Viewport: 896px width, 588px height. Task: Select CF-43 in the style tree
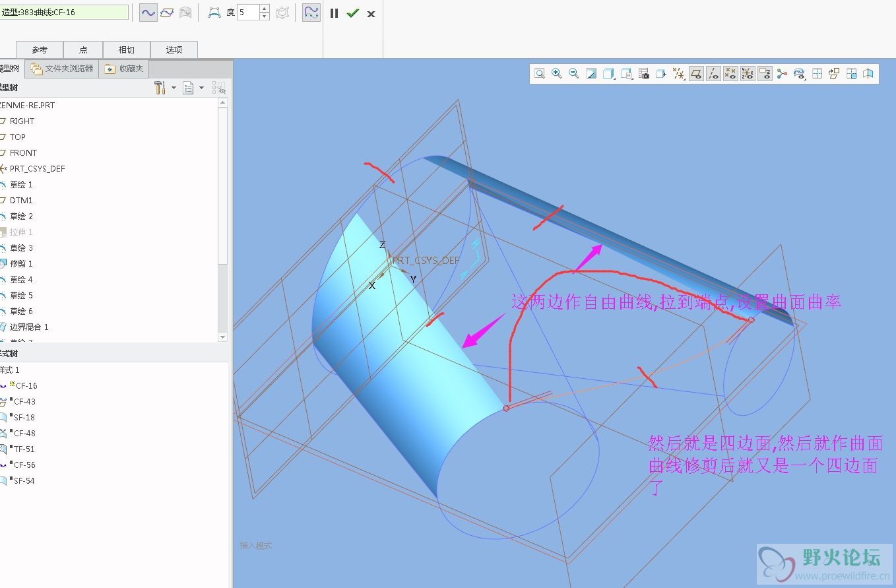(24, 401)
